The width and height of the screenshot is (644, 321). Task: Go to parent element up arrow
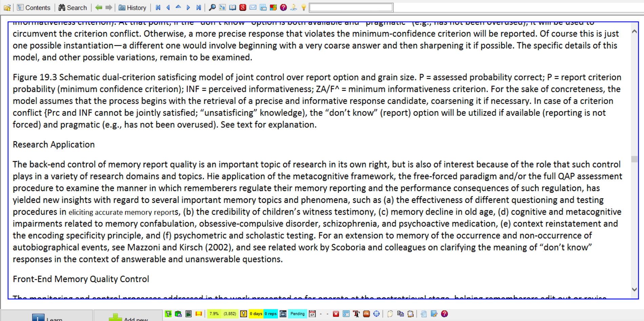pos(178,7)
